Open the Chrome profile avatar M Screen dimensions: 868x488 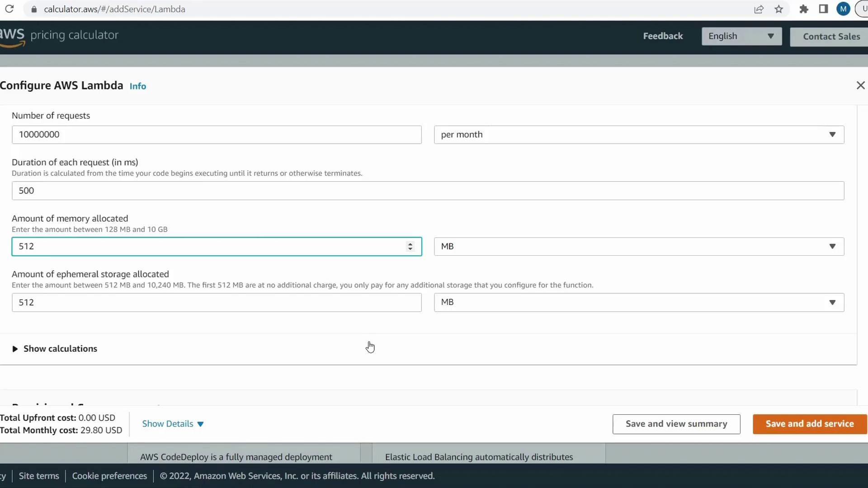843,9
